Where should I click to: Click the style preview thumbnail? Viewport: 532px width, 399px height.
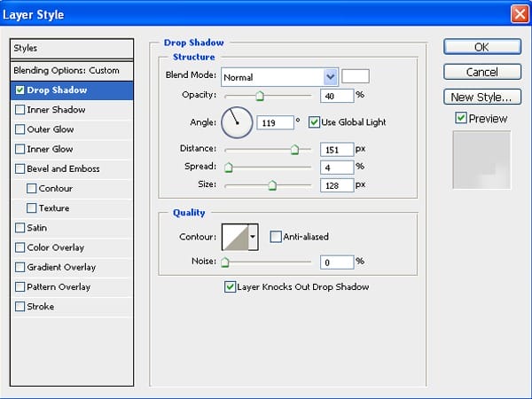pos(481,160)
